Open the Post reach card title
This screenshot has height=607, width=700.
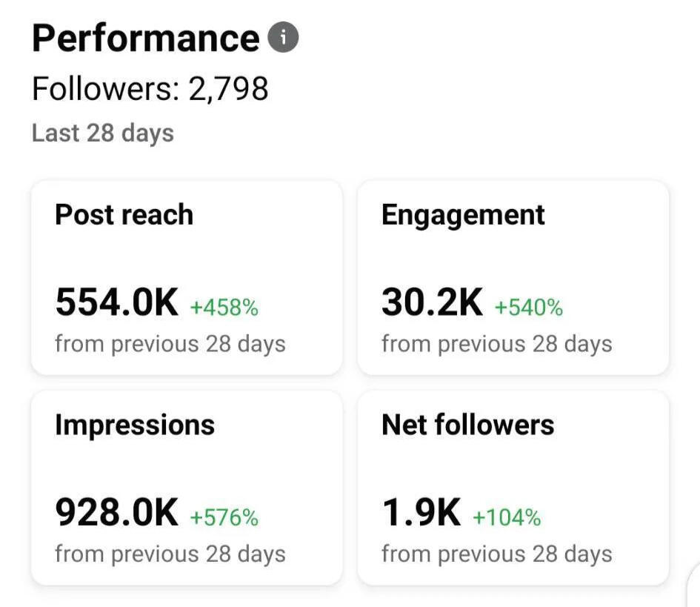[x=124, y=215]
